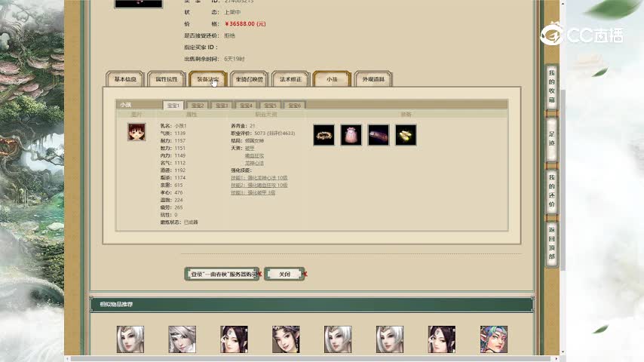Open the first white-haired recommended avatar

coord(130,339)
